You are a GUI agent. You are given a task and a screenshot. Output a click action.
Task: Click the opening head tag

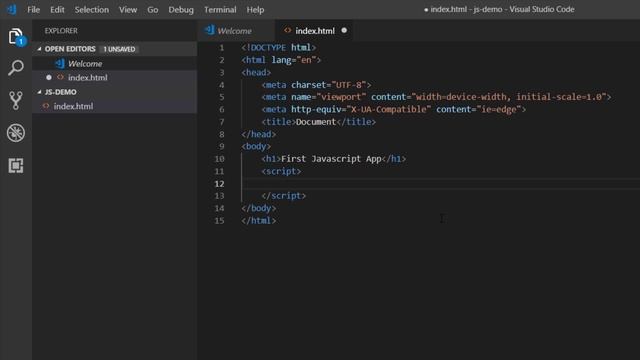(256, 72)
